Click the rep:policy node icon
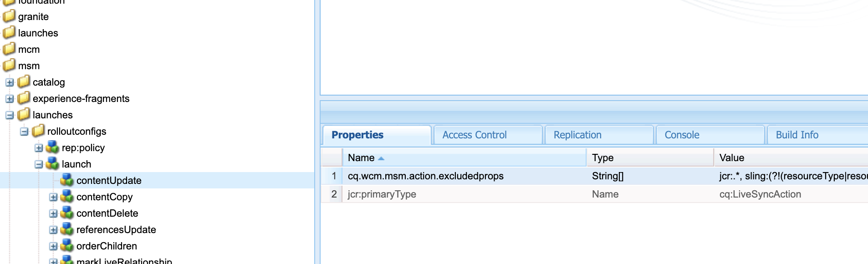The image size is (868, 264). click(52, 147)
